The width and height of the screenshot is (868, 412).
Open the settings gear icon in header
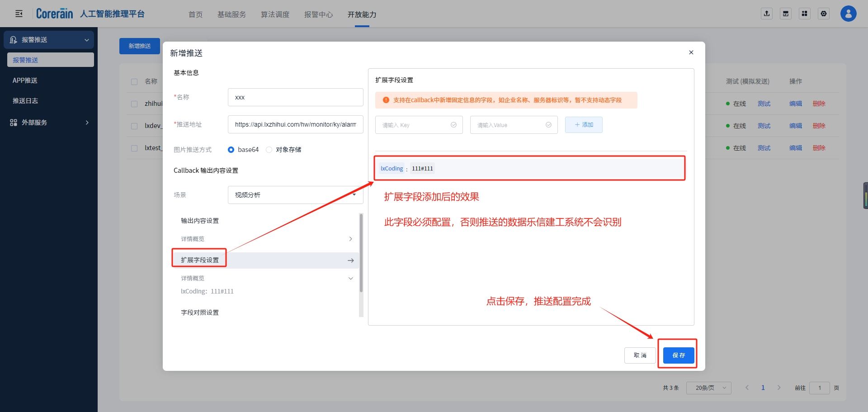coord(824,14)
